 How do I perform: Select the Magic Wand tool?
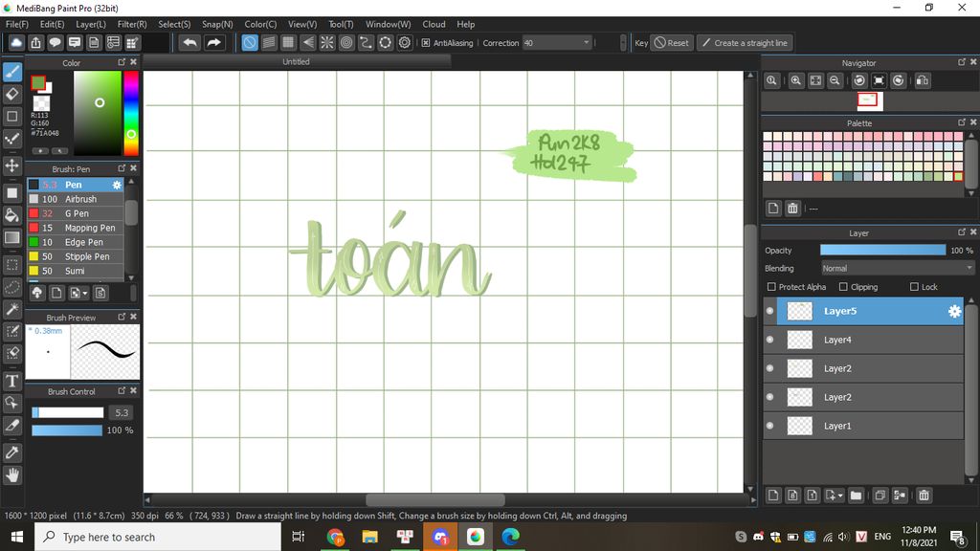click(x=12, y=309)
